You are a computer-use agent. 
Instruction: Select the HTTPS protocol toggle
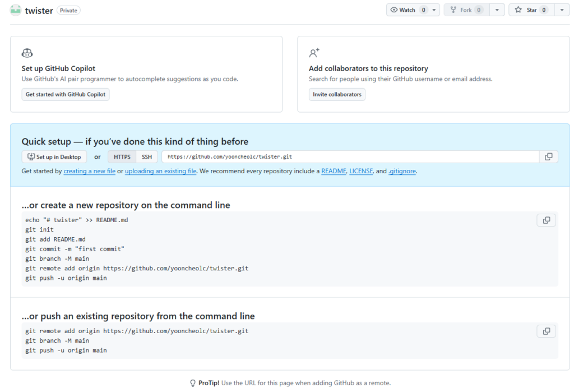(122, 157)
